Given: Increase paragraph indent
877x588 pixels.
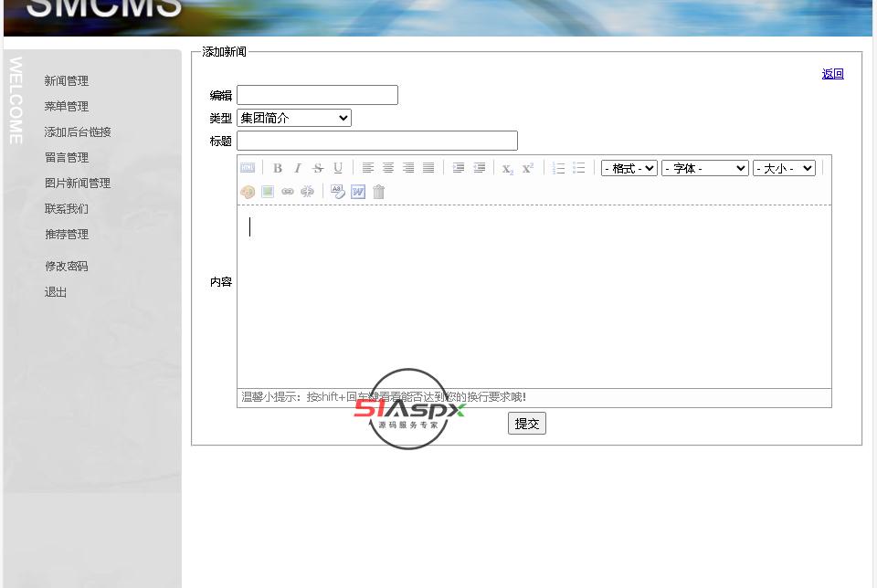Looking at the screenshot, I should click(458, 168).
